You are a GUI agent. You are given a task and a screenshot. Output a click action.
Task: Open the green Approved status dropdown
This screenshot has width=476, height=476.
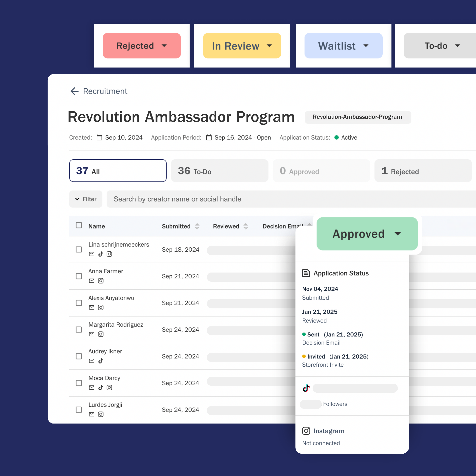367,234
